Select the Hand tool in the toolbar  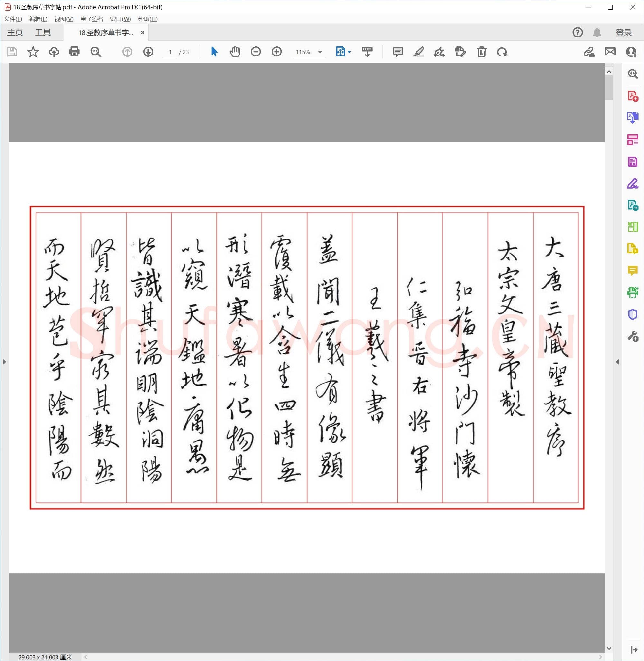[235, 52]
